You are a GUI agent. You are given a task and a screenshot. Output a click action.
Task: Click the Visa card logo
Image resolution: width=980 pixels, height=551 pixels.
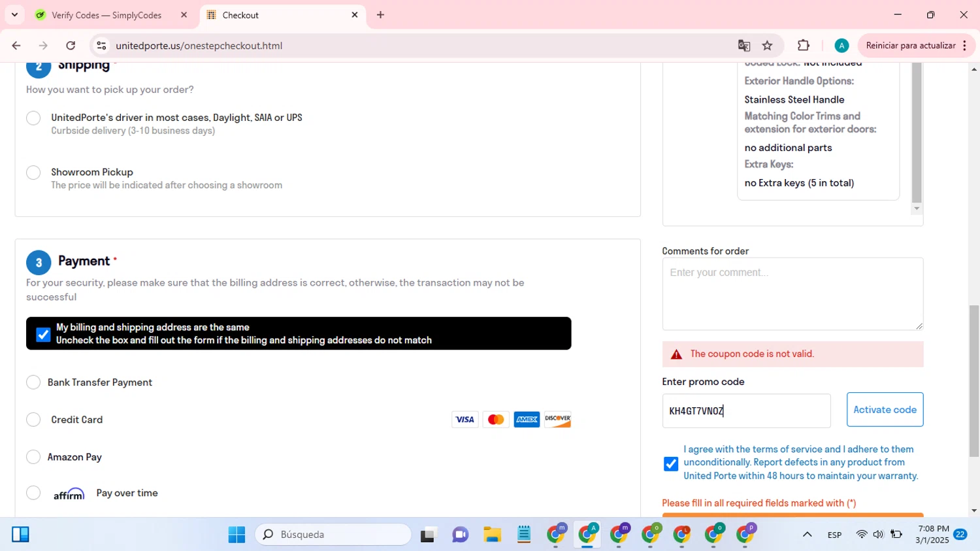pyautogui.click(x=465, y=420)
